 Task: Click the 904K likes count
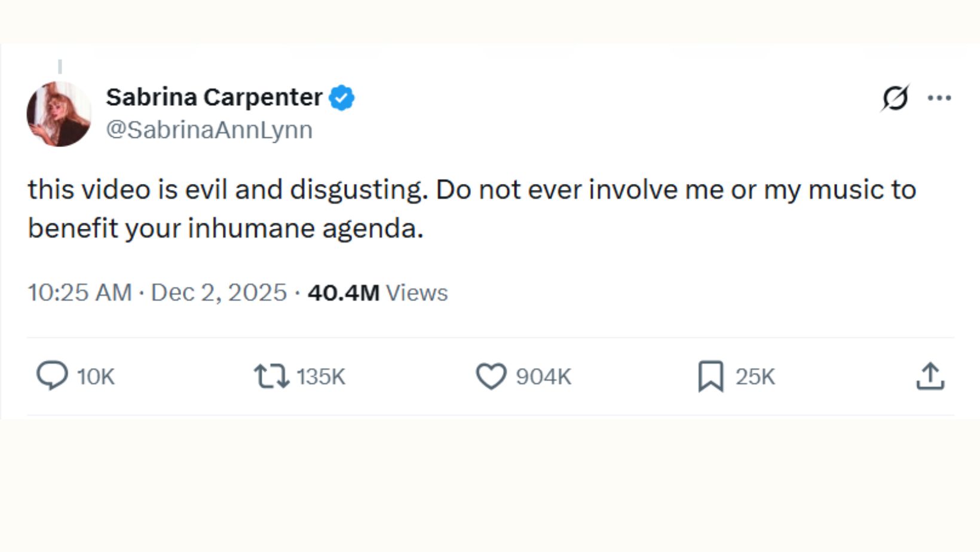543,377
